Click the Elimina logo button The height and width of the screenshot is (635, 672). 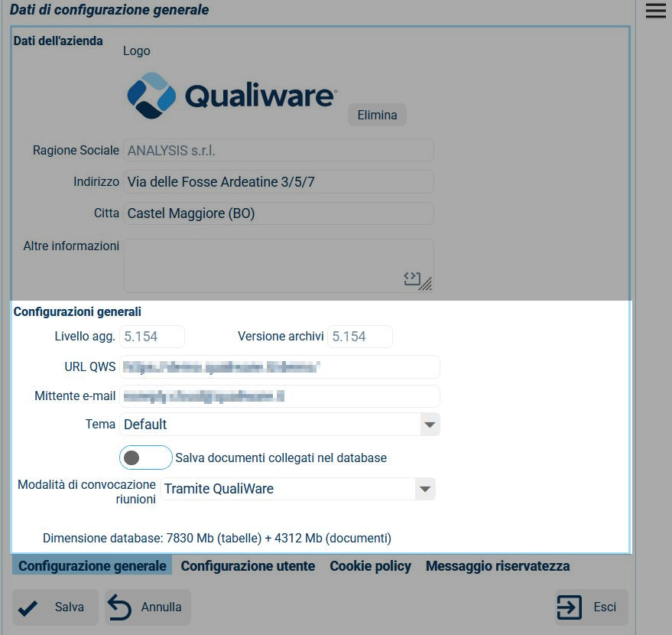coord(377,115)
